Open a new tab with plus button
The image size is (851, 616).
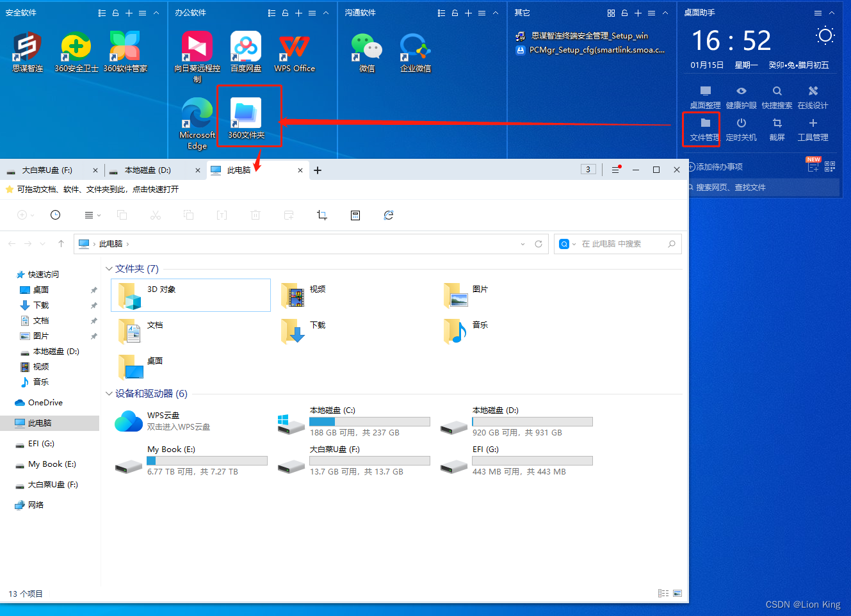pos(318,170)
